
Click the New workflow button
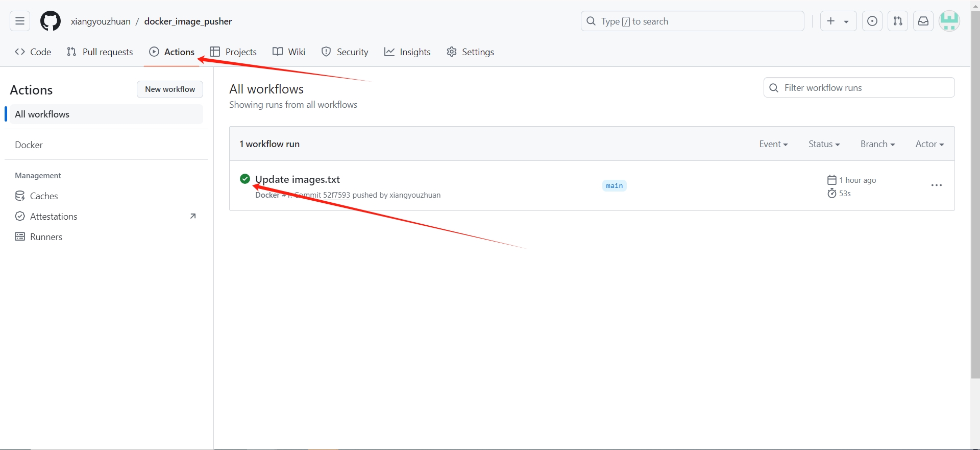pos(170,89)
